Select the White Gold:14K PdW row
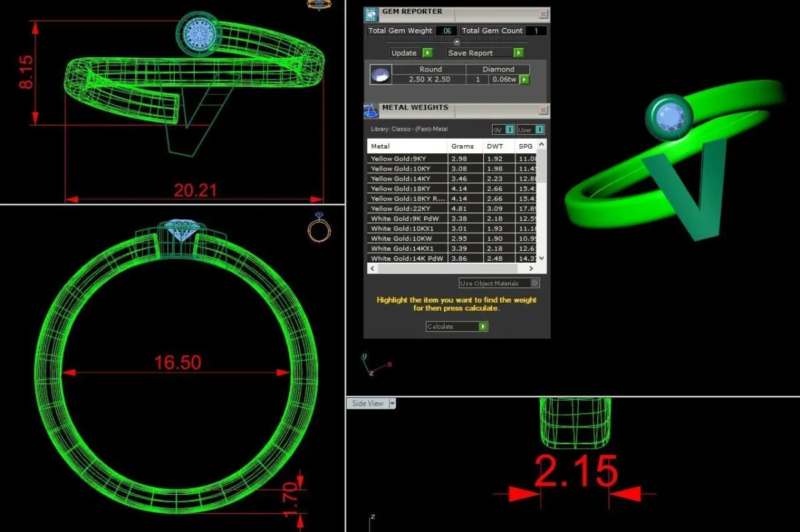This screenshot has height=532, width=800. tap(452, 259)
